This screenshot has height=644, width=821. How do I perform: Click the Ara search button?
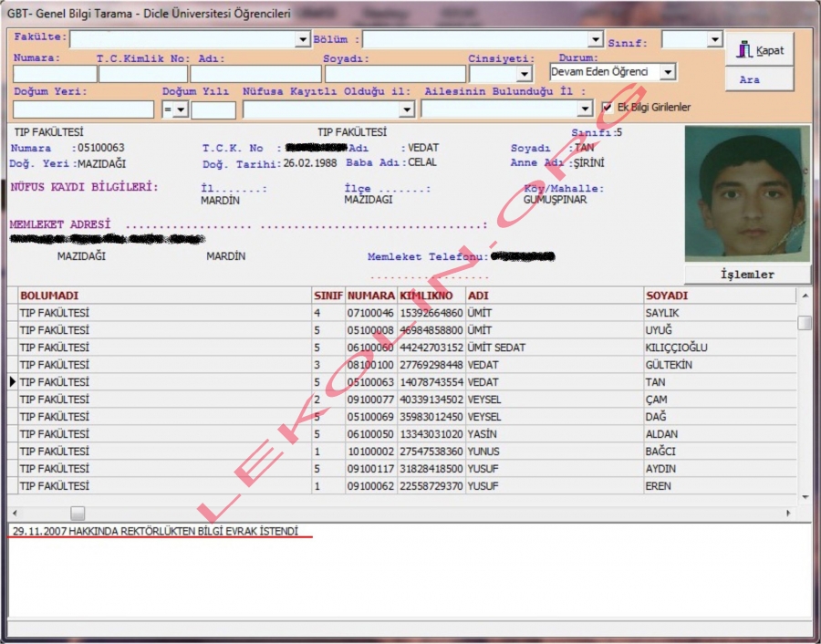coord(759,79)
